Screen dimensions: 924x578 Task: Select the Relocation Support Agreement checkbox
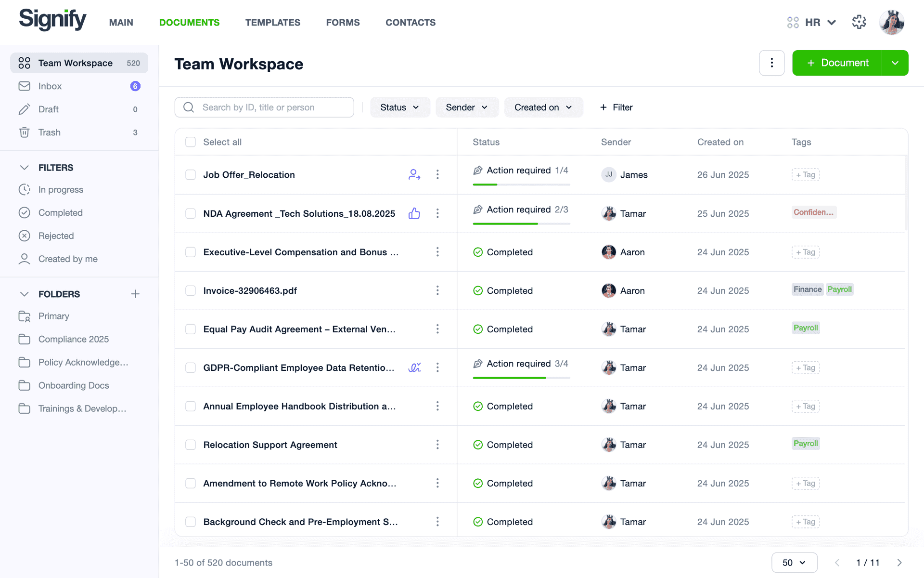191,445
